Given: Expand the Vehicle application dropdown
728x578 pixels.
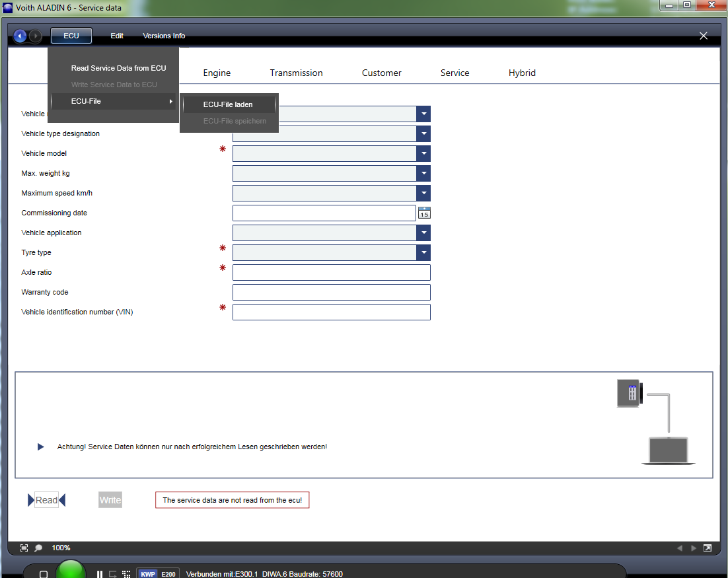Looking at the screenshot, I should 423,233.
